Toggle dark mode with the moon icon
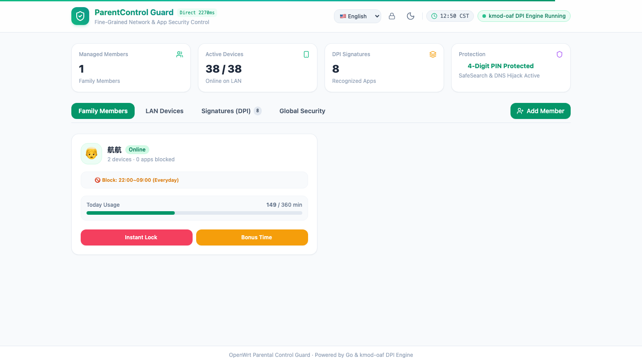This screenshot has height=364, width=642. coord(411,16)
